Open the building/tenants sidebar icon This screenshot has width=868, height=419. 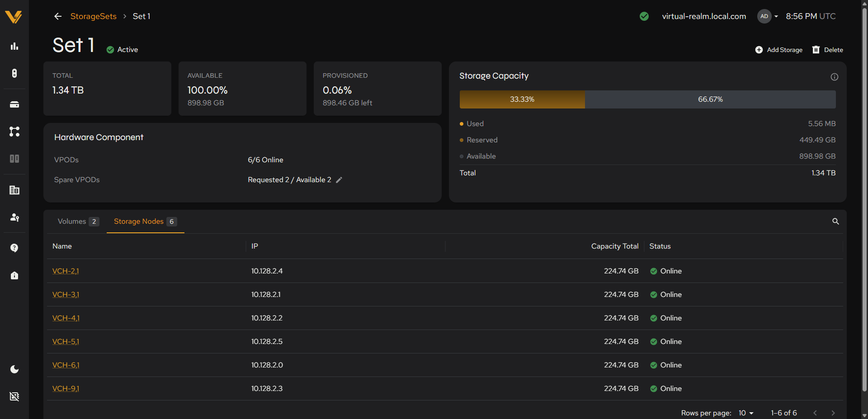[x=14, y=190]
